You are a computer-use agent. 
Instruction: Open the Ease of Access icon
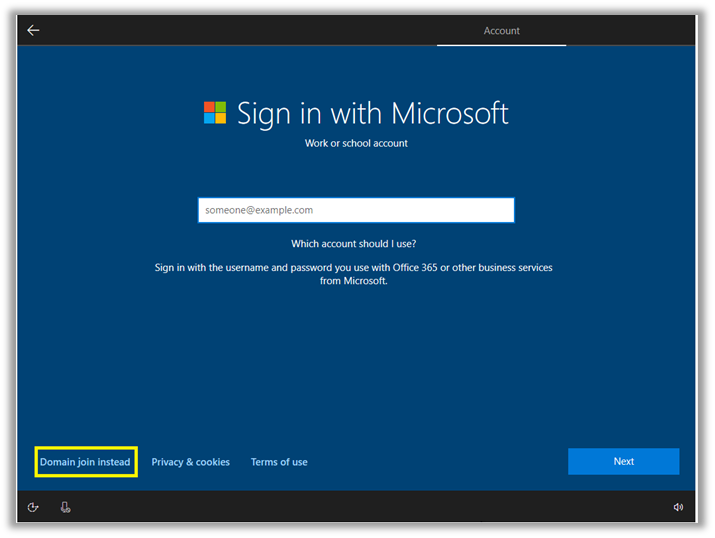(x=33, y=507)
